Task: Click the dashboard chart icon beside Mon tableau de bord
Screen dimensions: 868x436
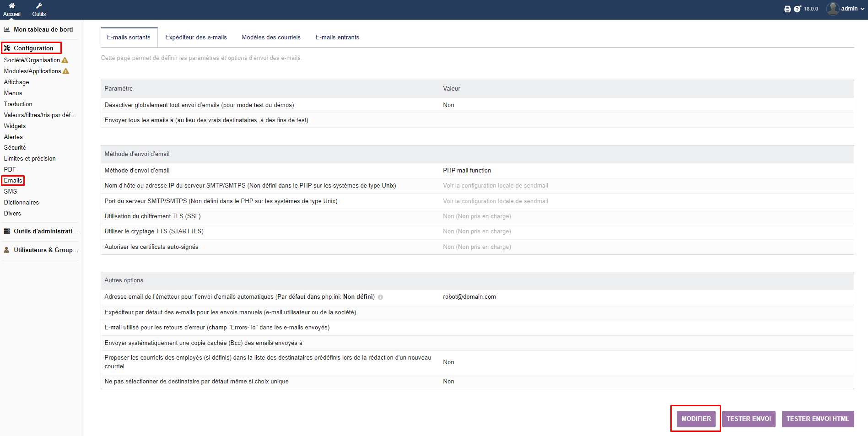Action: pos(6,29)
